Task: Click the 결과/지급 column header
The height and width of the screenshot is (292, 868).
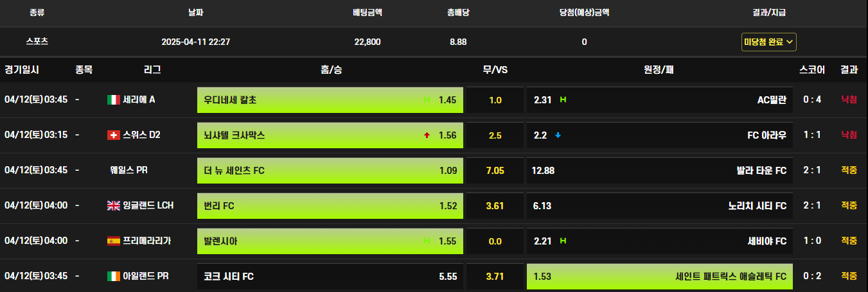Action: (x=769, y=12)
